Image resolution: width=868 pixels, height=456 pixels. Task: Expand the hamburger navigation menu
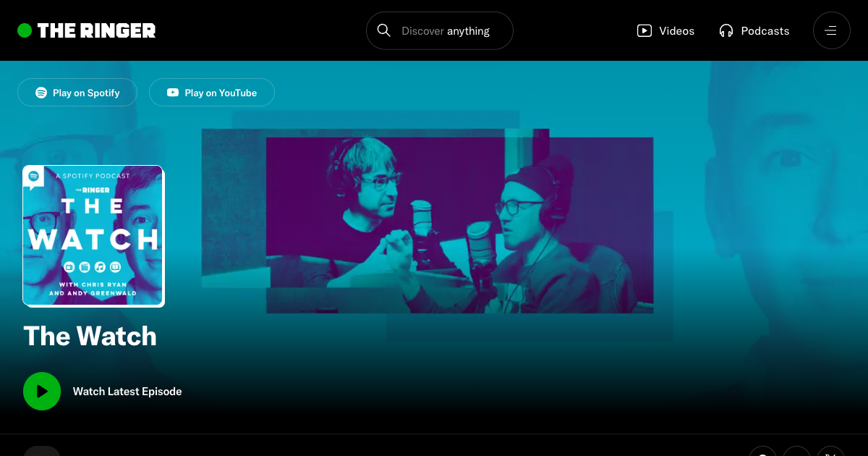[x=831, y=30]
